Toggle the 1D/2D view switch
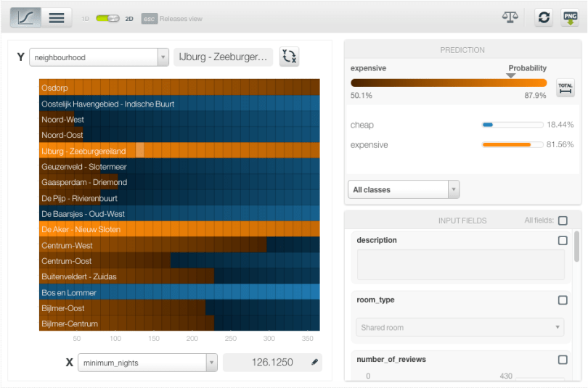 coord(107,18)
